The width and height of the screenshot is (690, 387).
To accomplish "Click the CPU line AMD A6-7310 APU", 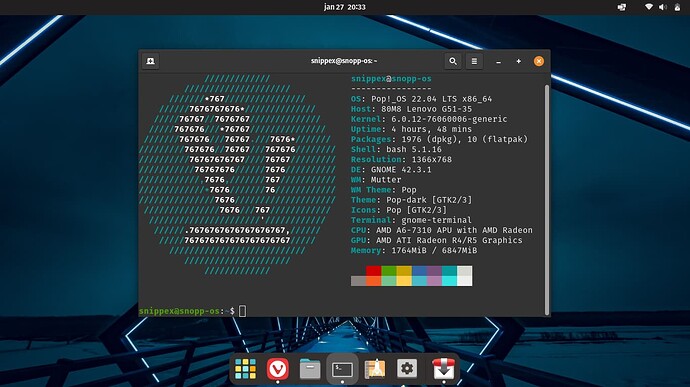I will click(441, 231).
